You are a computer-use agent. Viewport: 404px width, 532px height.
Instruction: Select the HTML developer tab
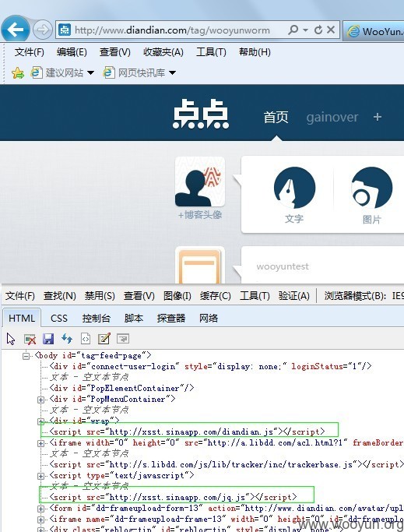click(22, 318)
